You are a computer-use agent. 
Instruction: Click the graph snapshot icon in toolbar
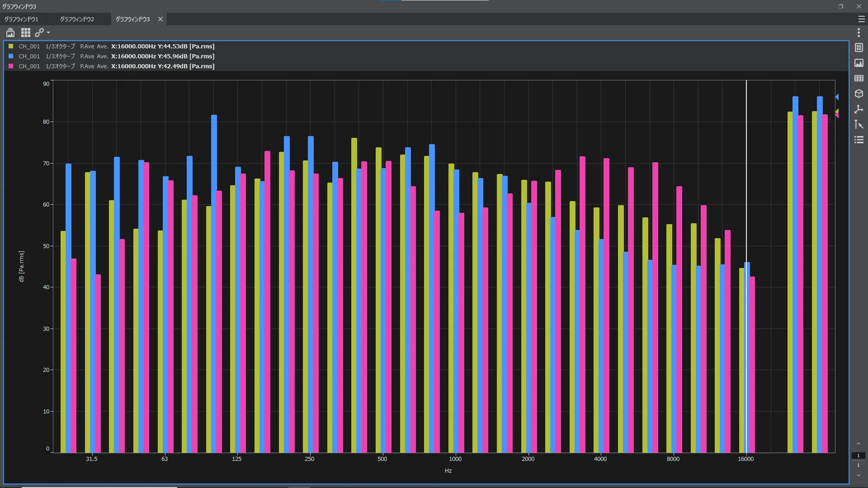click(10, 33)
